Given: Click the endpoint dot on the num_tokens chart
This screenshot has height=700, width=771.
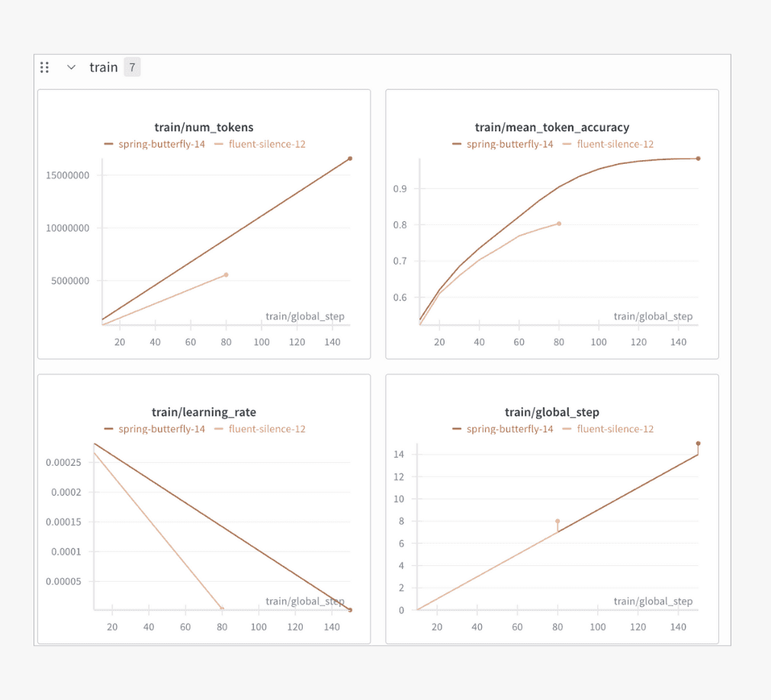Looking at the screenshot, I should tap(349, 158).
